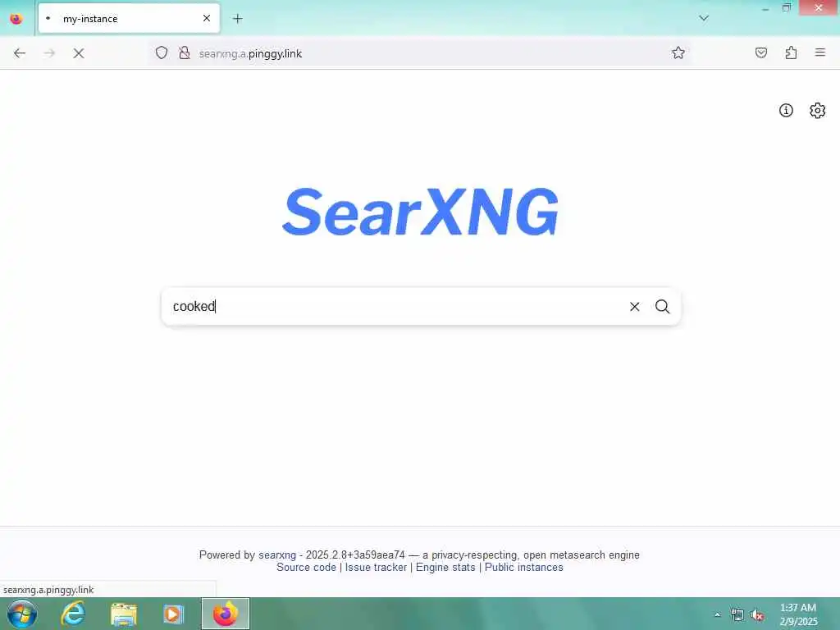Screen dimensions: 840x630
Task: Open the Source code link
Action: click(x=307, y=568)
